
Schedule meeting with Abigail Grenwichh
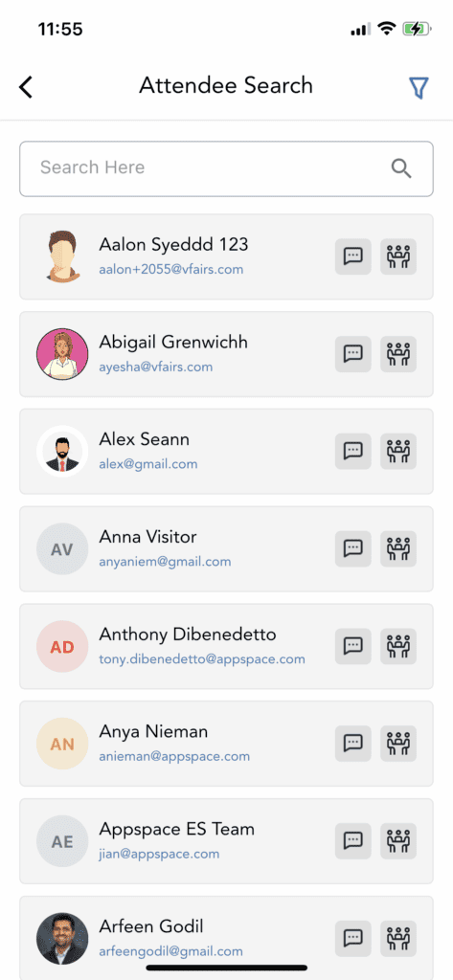398,354
